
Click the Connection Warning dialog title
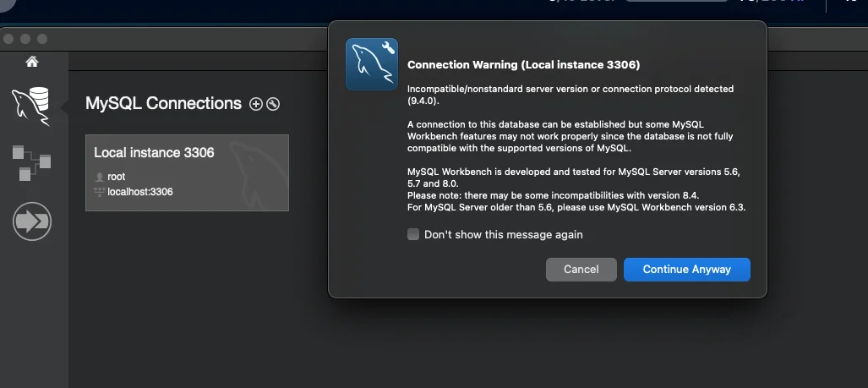pyautogui.click(x=523, y=64)
